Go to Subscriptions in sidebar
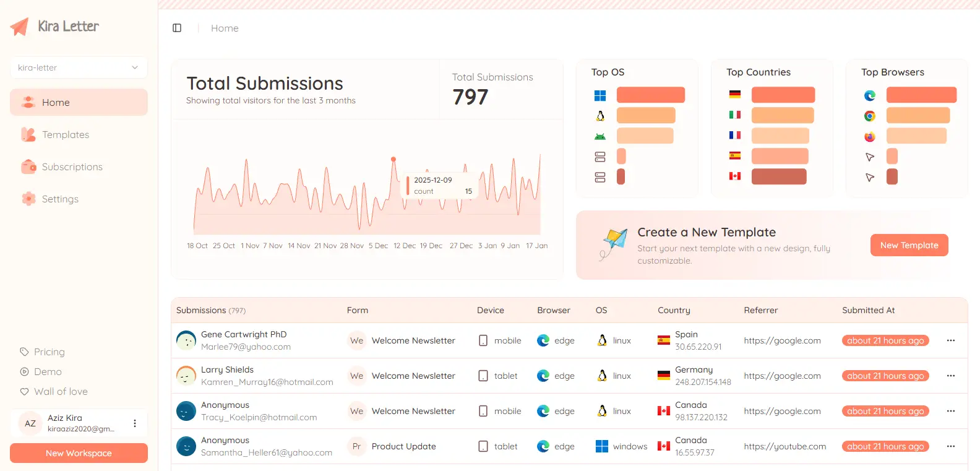This screenshot has height=471, width=980. point(72,166)
